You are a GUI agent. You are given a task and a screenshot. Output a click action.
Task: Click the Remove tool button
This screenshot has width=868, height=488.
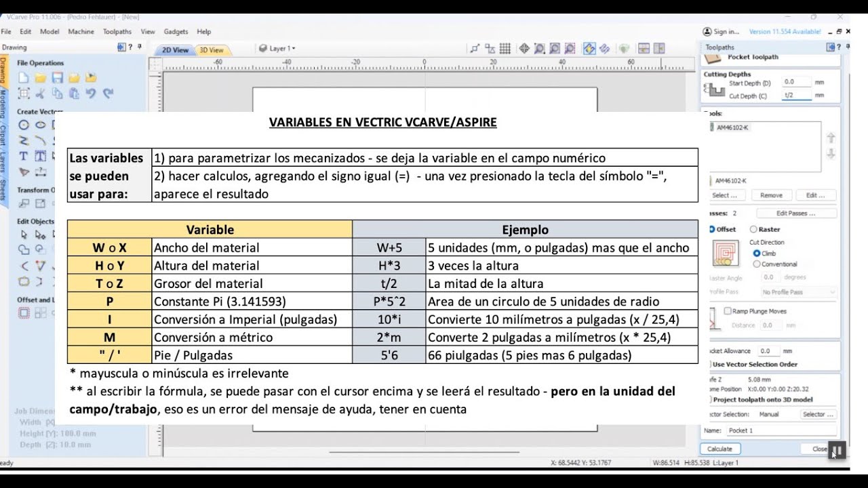tap(771, 195)
